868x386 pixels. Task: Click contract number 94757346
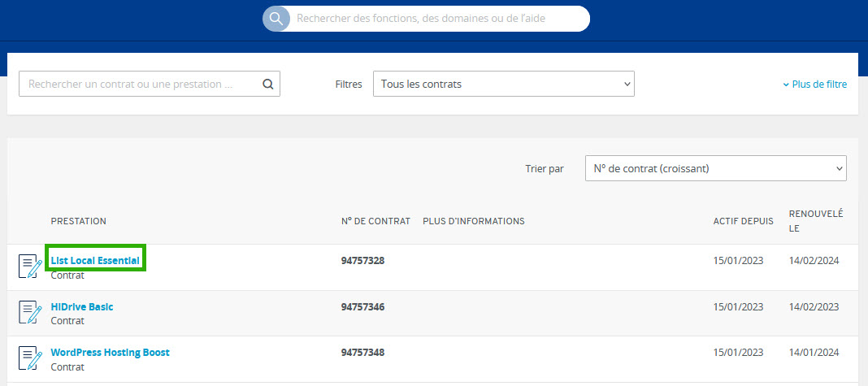[x=362, y=306]
